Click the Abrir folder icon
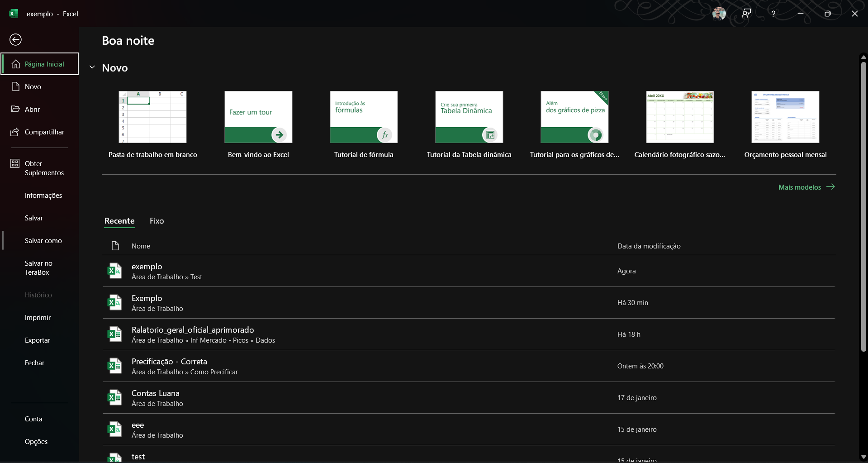The image size is (868, 463). pyautogui.click(x=16, y=109)
